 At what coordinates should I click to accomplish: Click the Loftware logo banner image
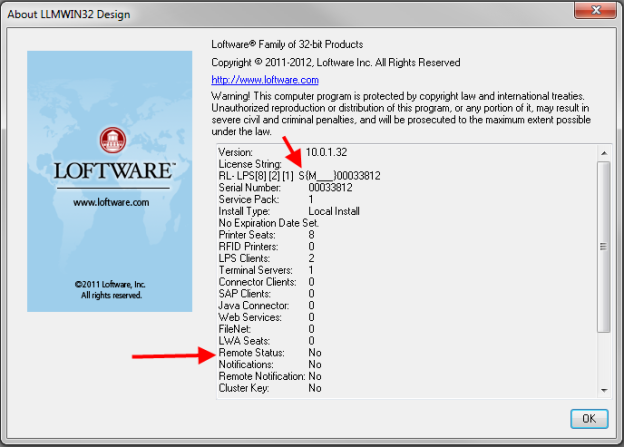(109, 181)
